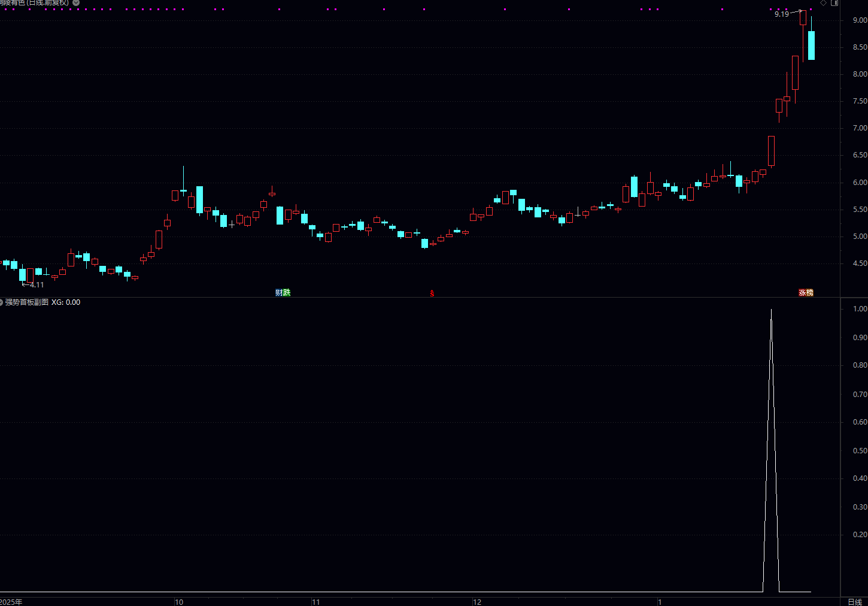This screenshot has width=868, height=606.
Task: Click the XG signal spike peak
Action: coord(771,310)
